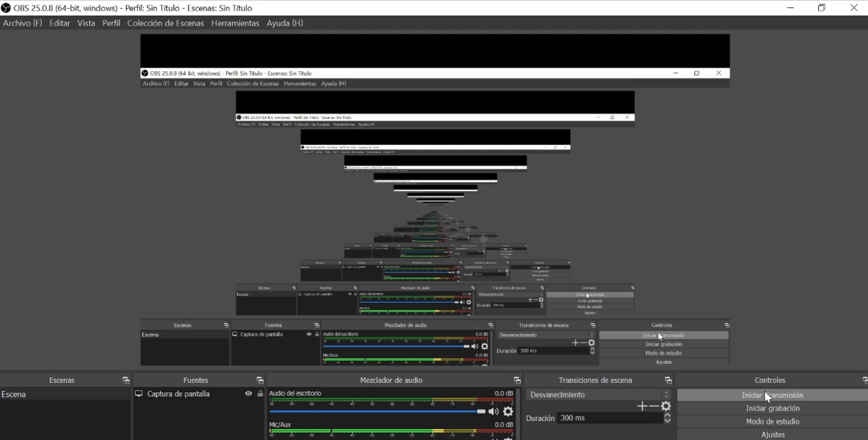Add a new scene transition with plus
868x440 pixels.
pos(642,406)
